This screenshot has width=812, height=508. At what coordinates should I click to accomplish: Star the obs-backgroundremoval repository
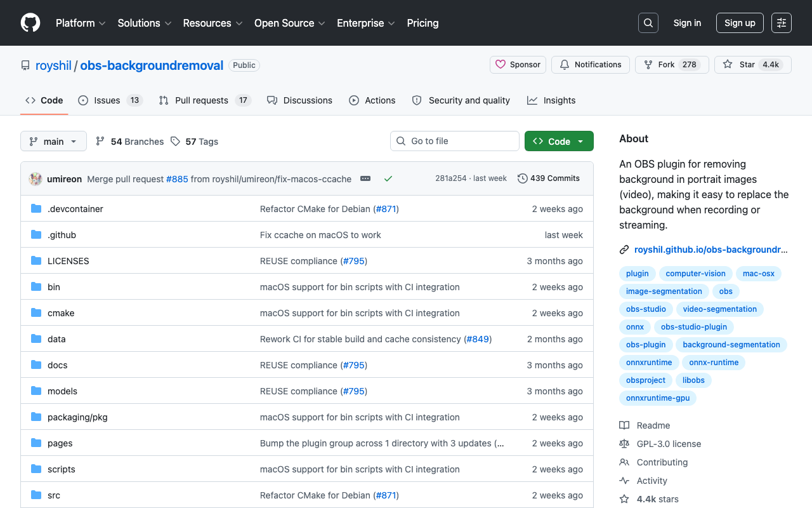[x=753, y=65]
